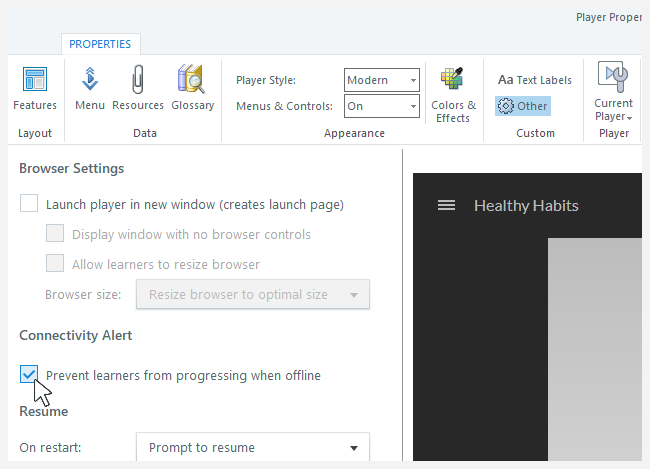The image size is (650, 469).
Task: Click hamburger menu in player preview
Action: 447,205
